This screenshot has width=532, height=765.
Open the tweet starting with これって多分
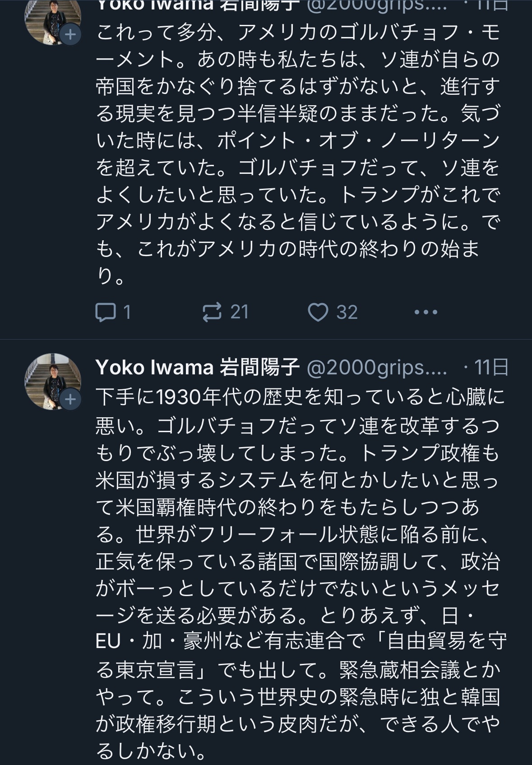(298, 154)
